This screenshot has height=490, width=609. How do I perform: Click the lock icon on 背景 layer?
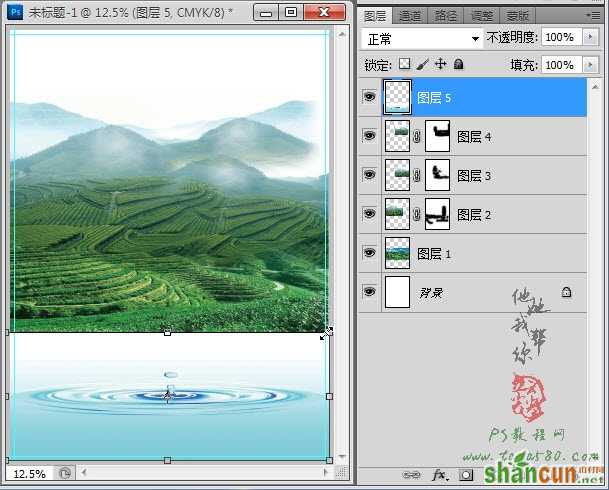tap(566, 292)
